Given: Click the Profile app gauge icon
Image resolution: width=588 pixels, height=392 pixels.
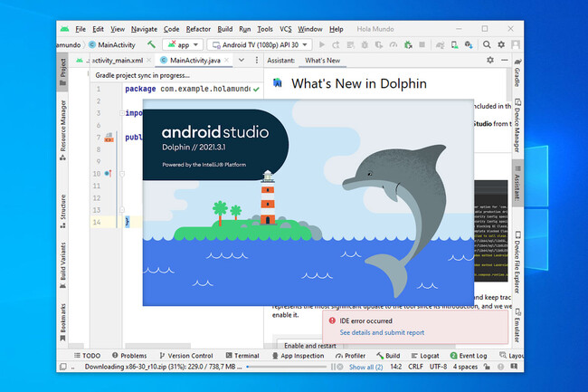Looking at the screenshot, I should point(394,44).
